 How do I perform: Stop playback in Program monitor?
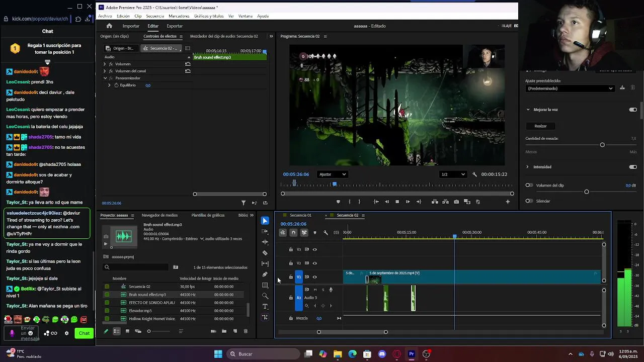[397, 202]
